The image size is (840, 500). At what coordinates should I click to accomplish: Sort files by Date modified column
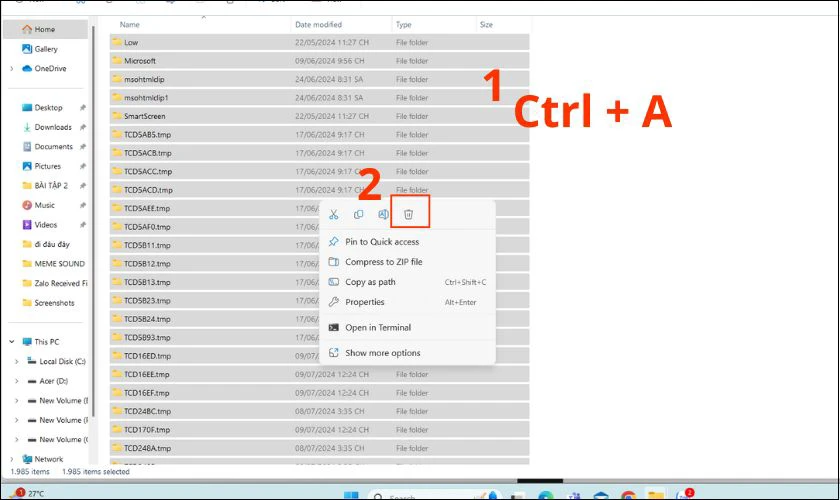coord(318,24)
